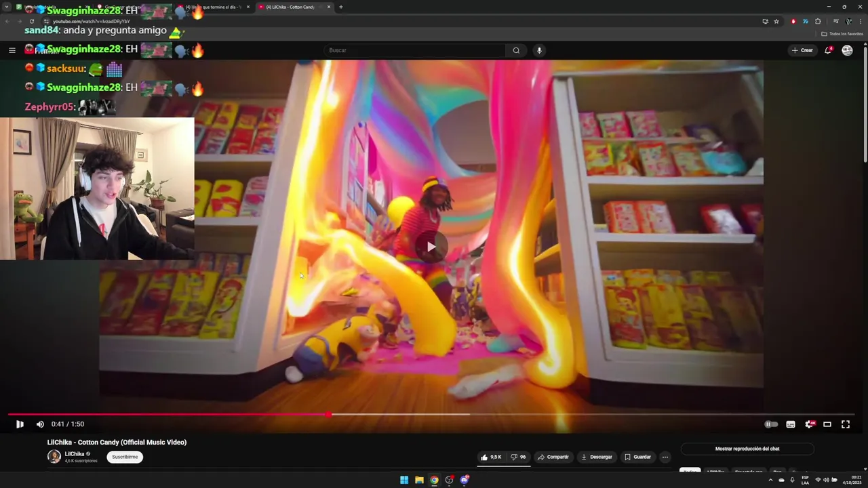Click Descargar to download video
868x488 pixels.
(x=597, y=457)
